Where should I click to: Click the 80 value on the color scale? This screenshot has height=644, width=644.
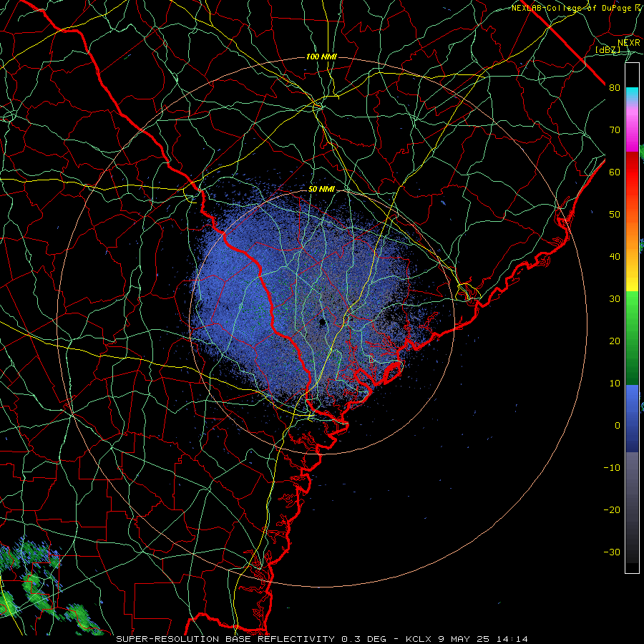tap(615, 88)
